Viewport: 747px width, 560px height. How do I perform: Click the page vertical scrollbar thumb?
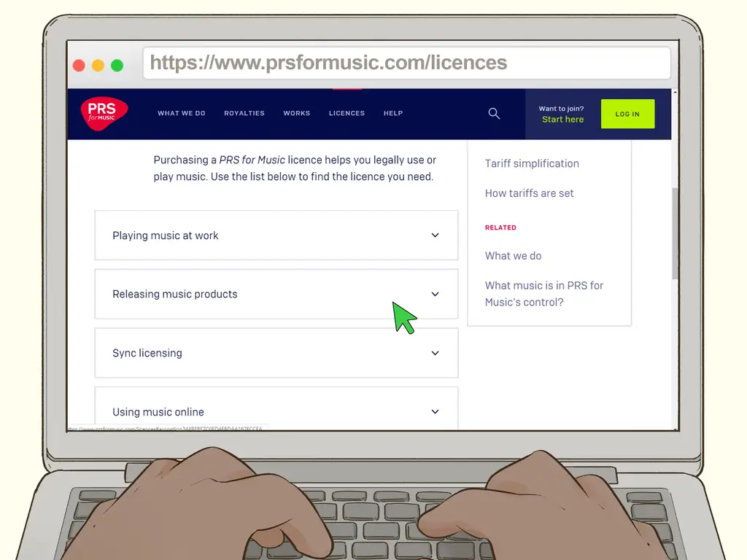675,233
